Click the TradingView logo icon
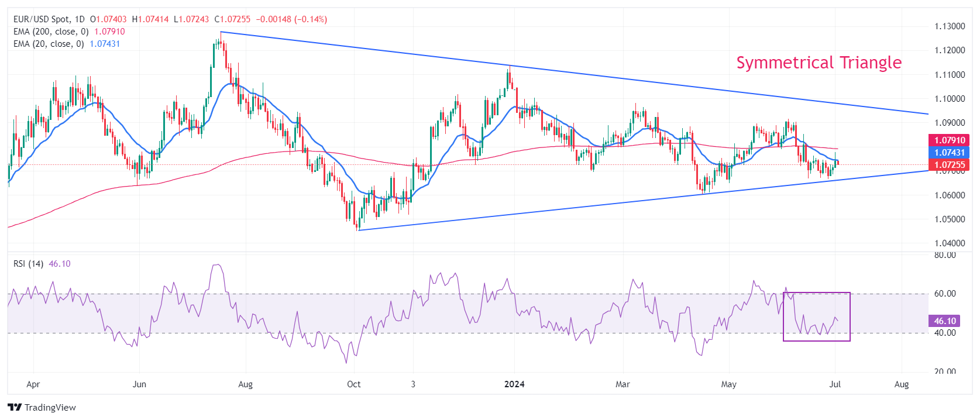Screen dimensions: 980x420 15,408
